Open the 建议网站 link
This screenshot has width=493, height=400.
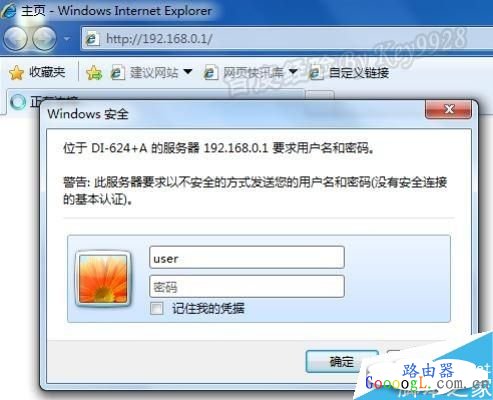point(145,72)
